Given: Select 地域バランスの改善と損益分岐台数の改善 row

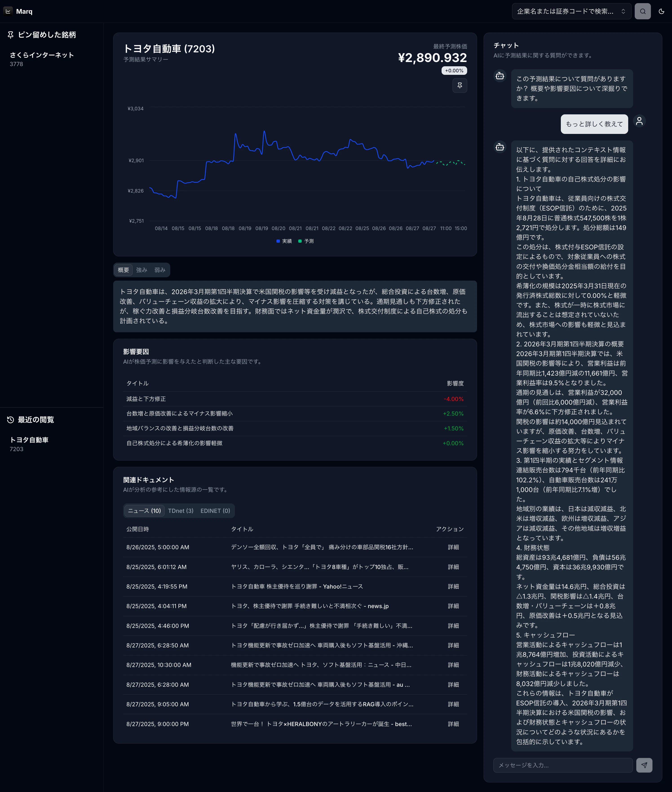Looking at the screenshot, I should (x=295, y=428).
